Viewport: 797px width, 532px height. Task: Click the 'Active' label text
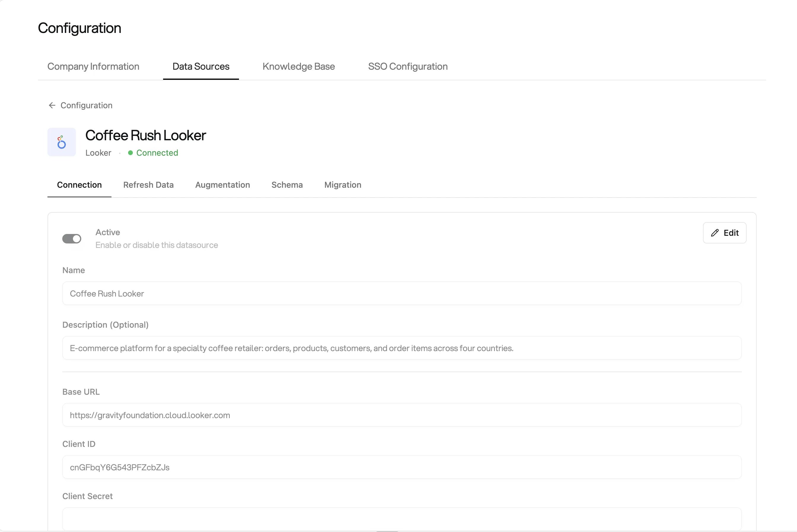pos(108,232)
